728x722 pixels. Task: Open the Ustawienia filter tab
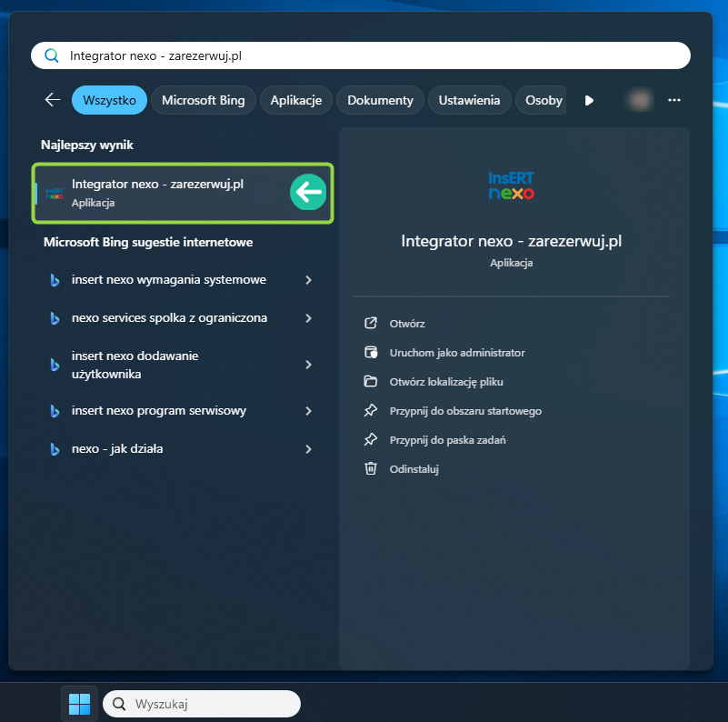[x=469, y=100]
